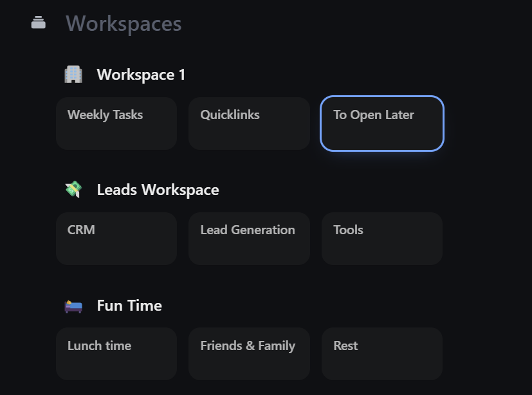
Task: Click the Workspaces stack icon
Action: click(39, 24)
